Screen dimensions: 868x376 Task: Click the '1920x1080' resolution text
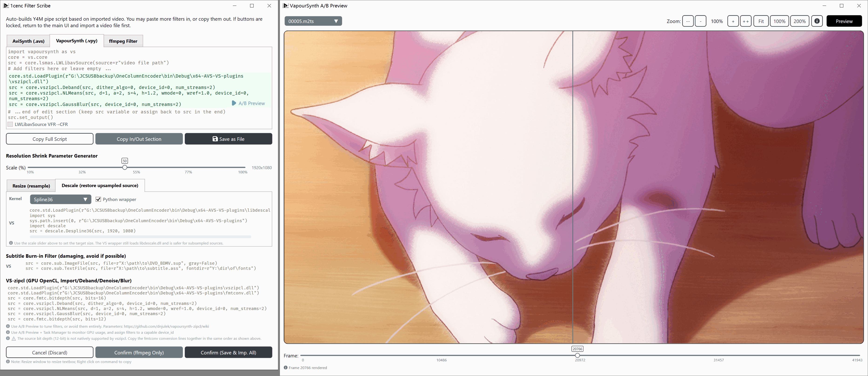tap(262, 168)
